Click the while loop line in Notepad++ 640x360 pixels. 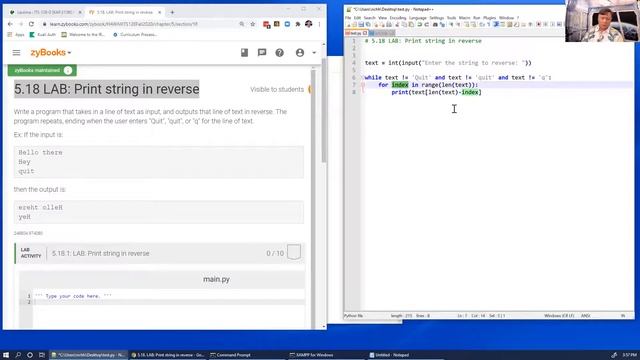pos(458,78)
